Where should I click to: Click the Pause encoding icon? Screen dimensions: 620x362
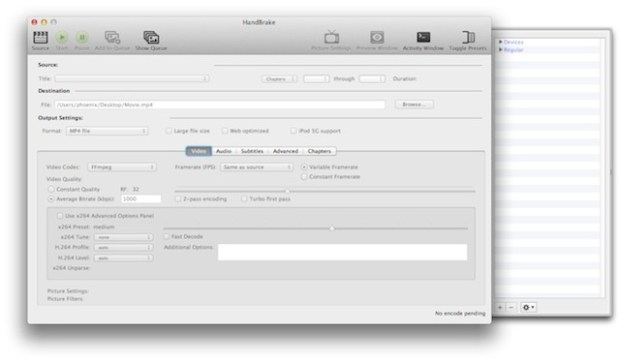(82, 38)
